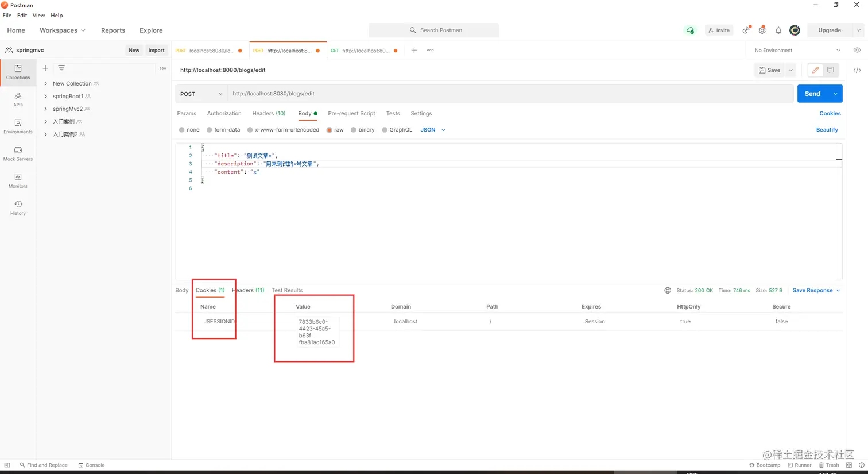Open the Console in the status bar
The height and width of the screenshot is (474, 868).
click(x=92, y=465)
